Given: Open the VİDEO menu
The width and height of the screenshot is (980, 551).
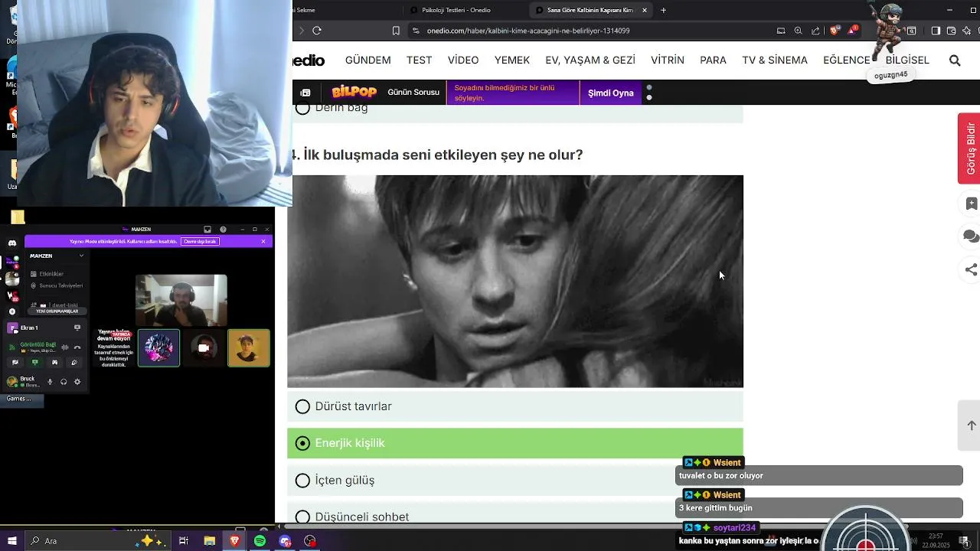Looking at the screenshot, I should (463, 60).
